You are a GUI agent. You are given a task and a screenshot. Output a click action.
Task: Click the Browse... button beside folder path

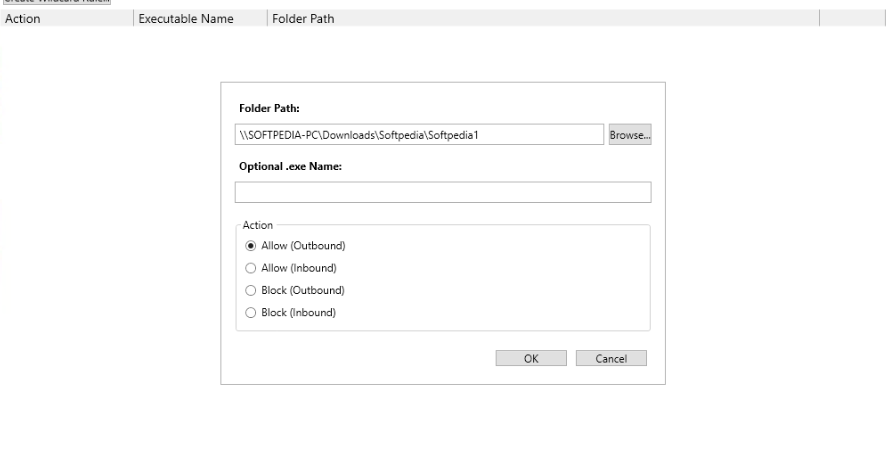(630, 135)
